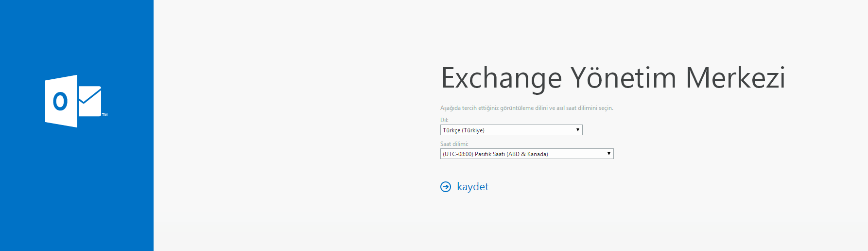Select the (UTC-08:00) Pasifik Saati text
The width and height of the screenshot is (868, 251).
(495, 154)
